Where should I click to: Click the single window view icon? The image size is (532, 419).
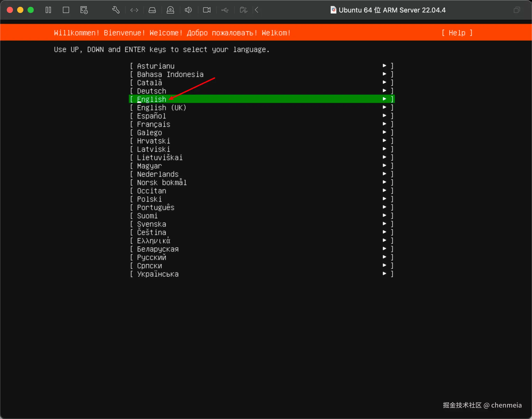click(x=66, y=10)
